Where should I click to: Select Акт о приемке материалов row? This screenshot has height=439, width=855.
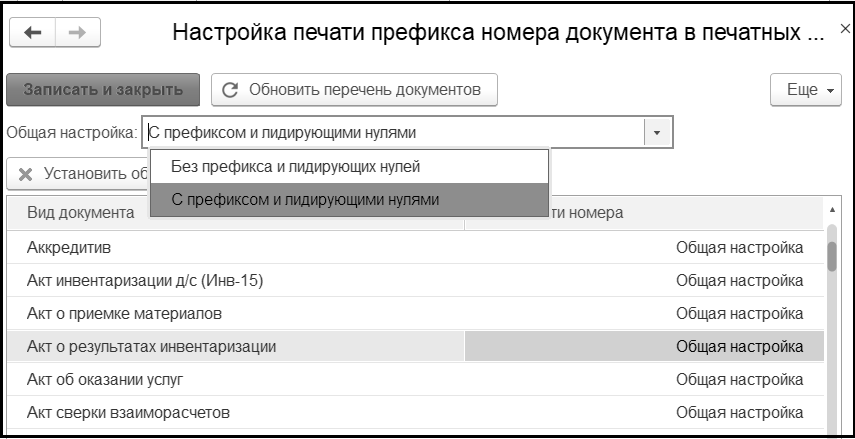235,313
